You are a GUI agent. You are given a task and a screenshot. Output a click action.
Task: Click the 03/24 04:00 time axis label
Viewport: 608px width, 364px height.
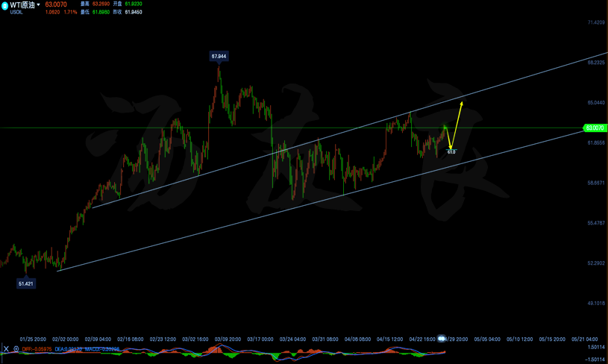pyautogui.click(x=292, y=339)
